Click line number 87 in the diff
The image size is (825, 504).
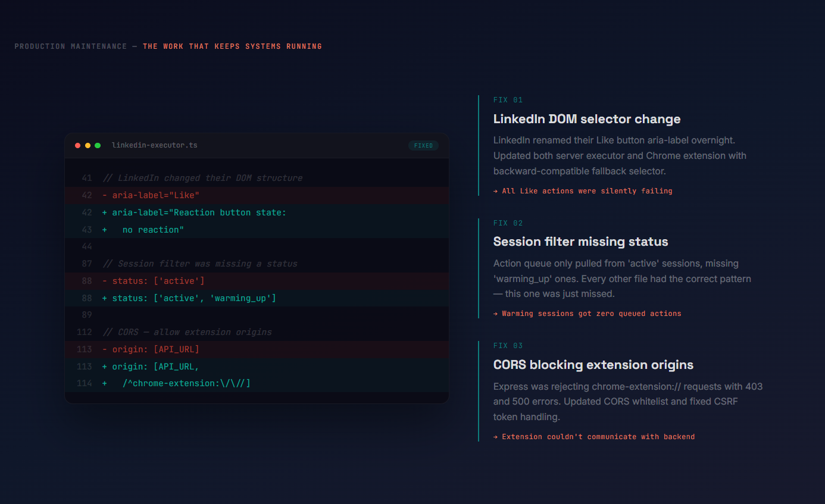tap(86, 263)
